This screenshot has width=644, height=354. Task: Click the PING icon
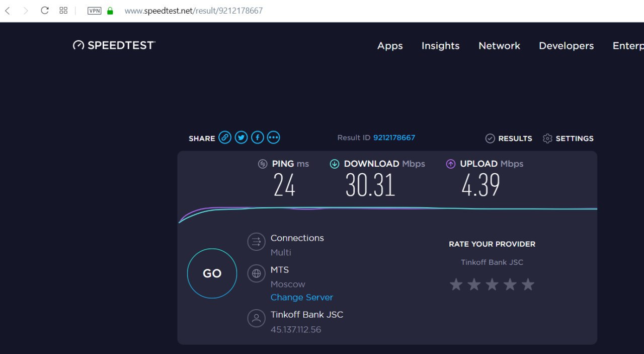tap(263, 164)
